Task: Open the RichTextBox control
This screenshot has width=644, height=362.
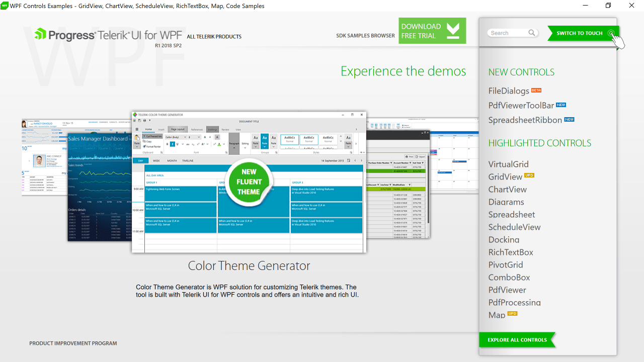Action: 511,252
